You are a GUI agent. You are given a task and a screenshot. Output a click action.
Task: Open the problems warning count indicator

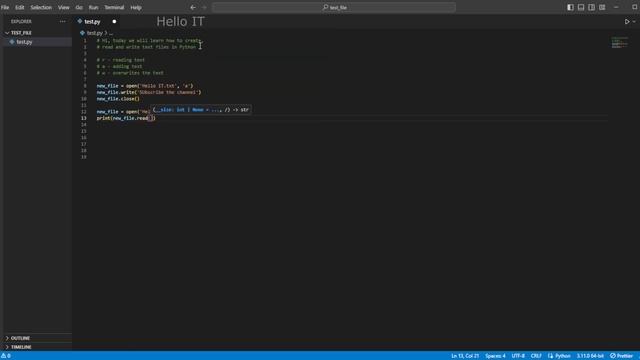click(x=6, y=356)
